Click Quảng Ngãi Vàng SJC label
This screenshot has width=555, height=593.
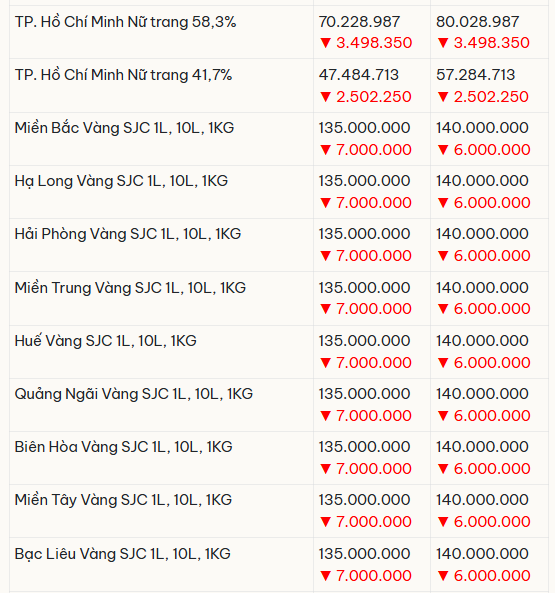pos(133,394)
